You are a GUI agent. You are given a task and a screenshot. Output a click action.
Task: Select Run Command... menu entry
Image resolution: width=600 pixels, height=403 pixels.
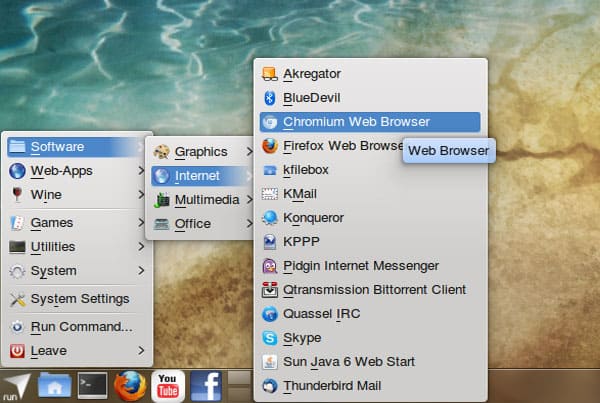77,327
